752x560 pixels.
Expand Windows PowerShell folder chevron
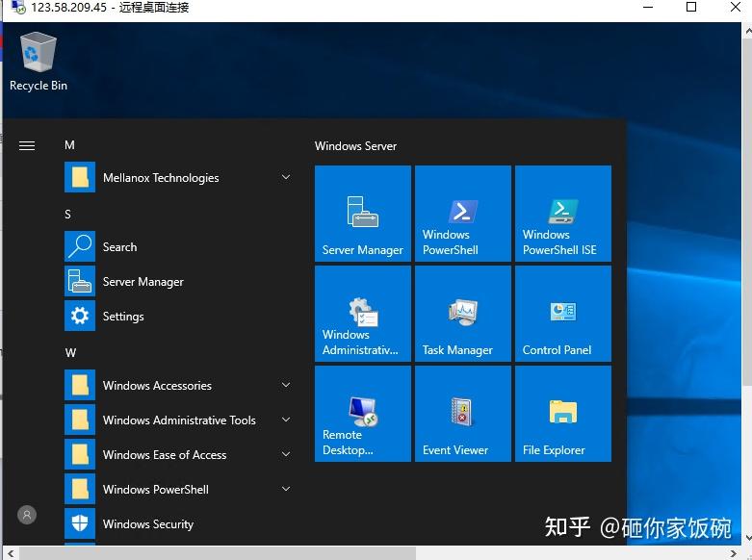(x=286, y=489)
